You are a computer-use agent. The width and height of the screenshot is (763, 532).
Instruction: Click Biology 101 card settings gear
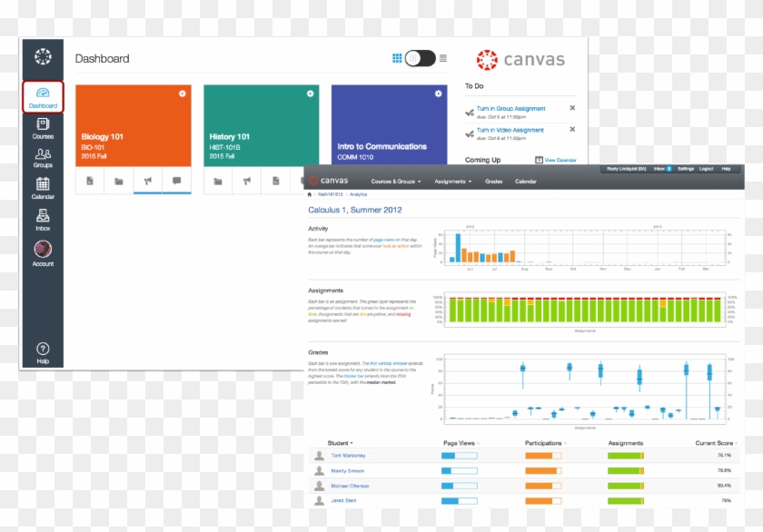coord(183,94)
